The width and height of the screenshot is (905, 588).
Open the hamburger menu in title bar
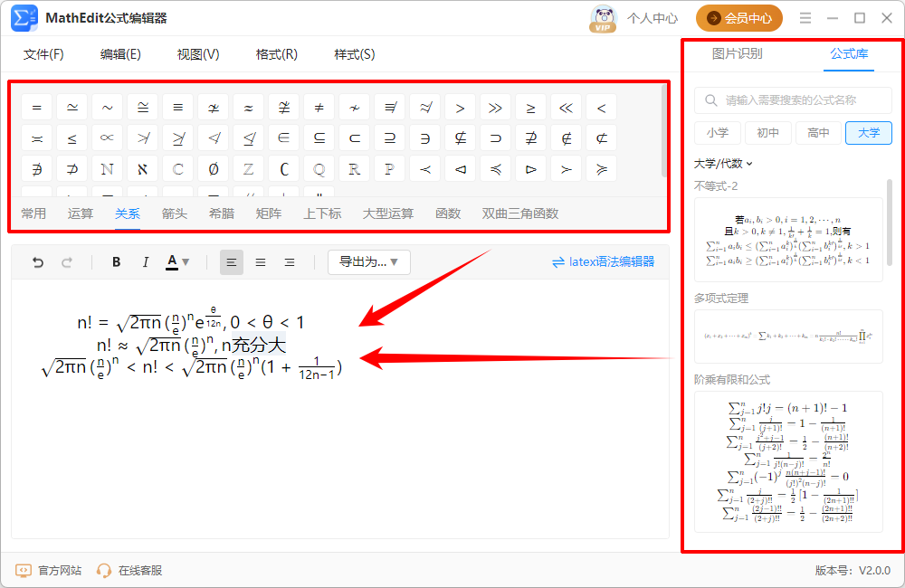pos(805,18)
